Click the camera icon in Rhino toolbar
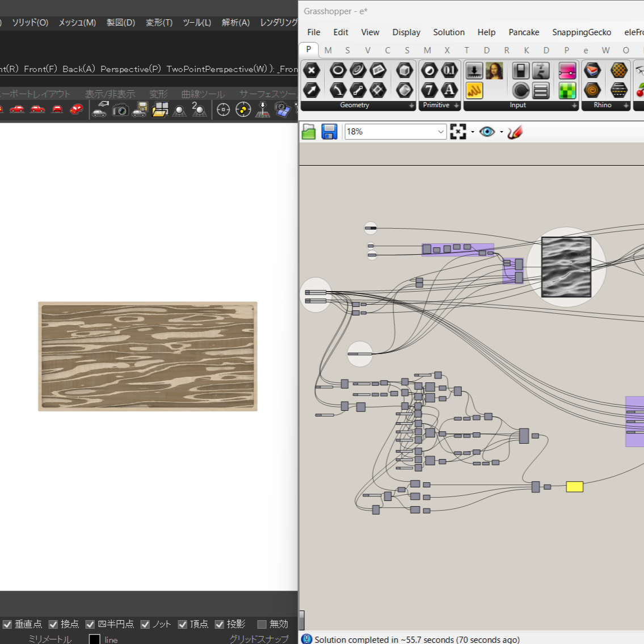This screenshot has width=644, height=644. coord(120,110)
